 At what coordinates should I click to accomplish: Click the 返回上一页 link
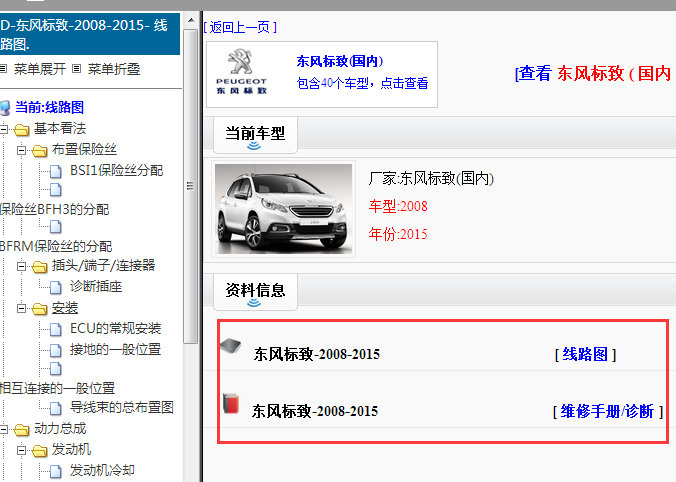[x=240, y=27]
